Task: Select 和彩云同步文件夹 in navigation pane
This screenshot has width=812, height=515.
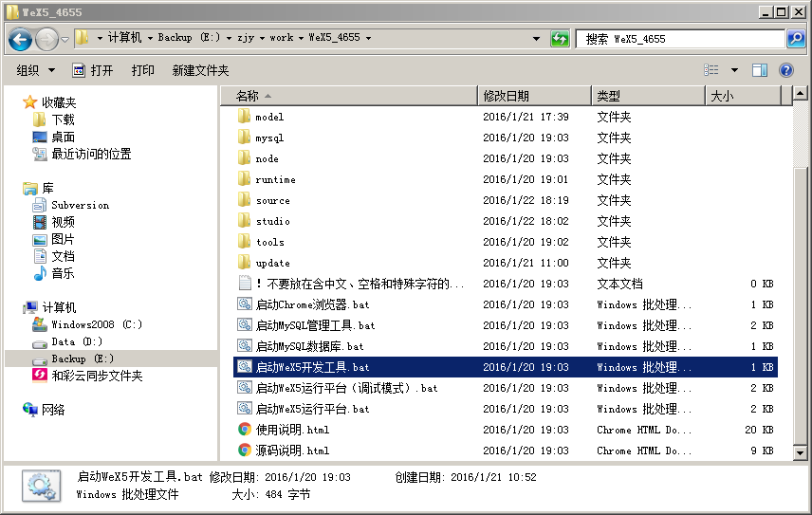Action: [x=87, y=376]
